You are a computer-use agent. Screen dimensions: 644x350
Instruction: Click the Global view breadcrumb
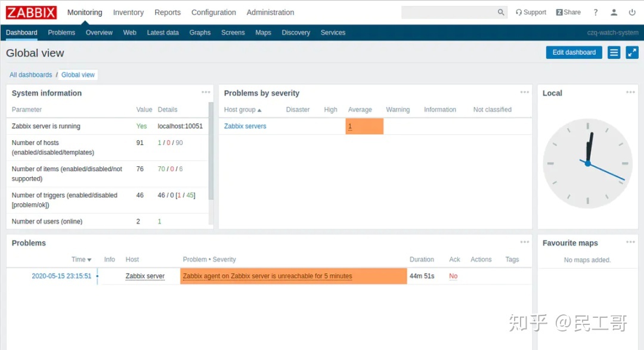(x=78, y=75)
